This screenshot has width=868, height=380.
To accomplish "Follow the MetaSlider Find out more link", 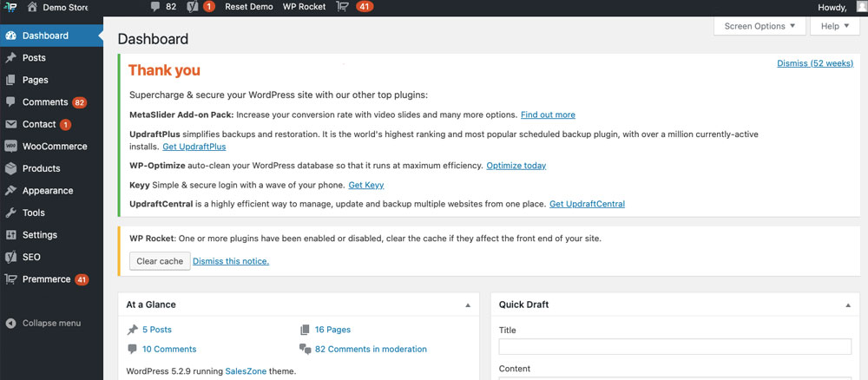I will tap(548, 115).
